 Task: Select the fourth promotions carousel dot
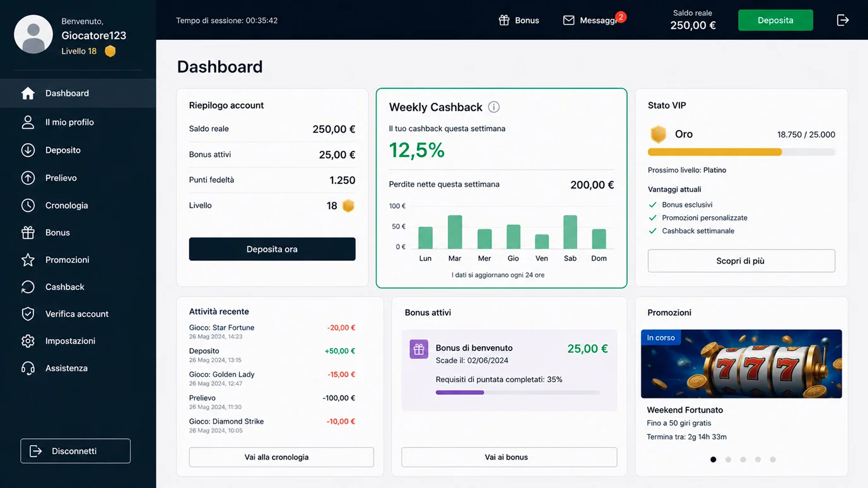point(758,460)
